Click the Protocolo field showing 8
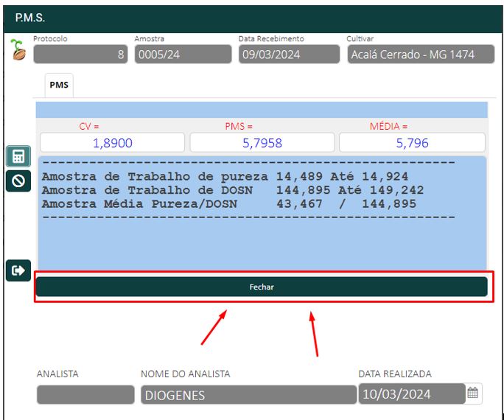 tap(80, 55)
